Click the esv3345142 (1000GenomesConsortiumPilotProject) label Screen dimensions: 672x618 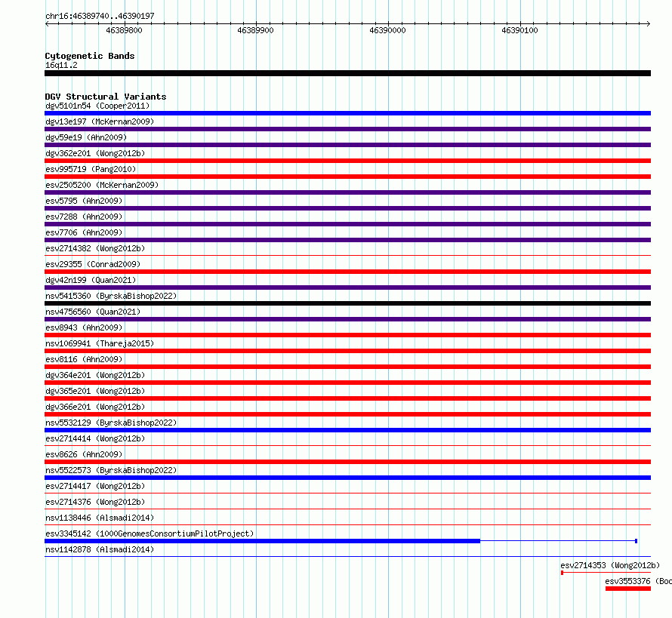pyautogui.click(x=150, y=533)
